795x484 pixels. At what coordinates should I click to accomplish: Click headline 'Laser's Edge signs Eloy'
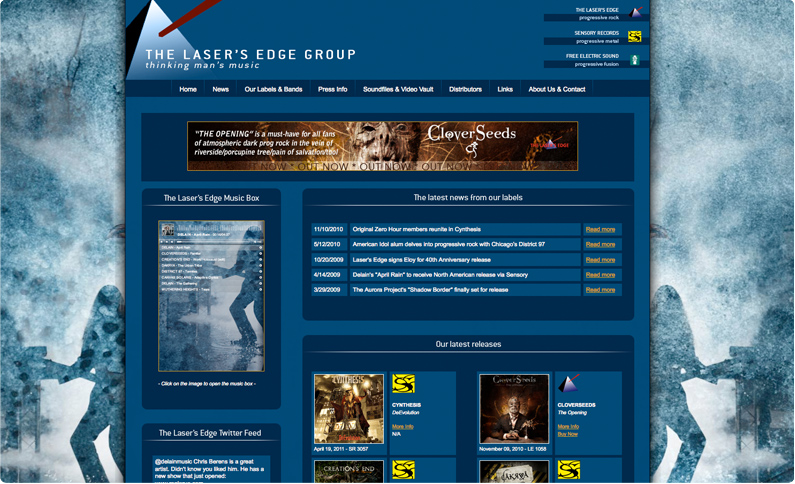click(421, 260)
